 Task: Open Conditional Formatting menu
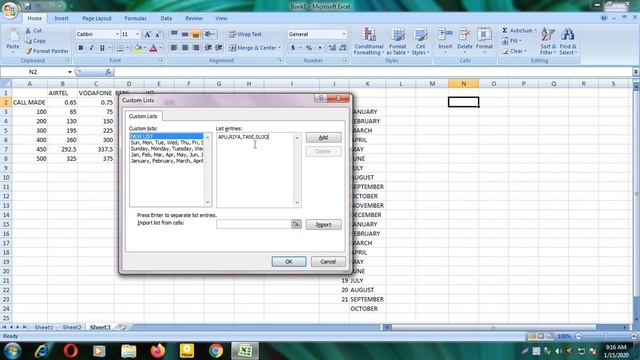[x=369, y=41]
